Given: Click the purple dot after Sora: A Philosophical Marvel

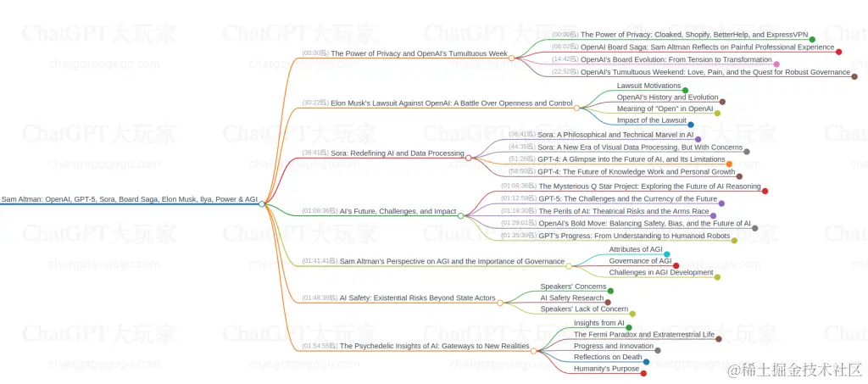Looking at the screenshot, I should pyautogui.click(x=698, y=139).
